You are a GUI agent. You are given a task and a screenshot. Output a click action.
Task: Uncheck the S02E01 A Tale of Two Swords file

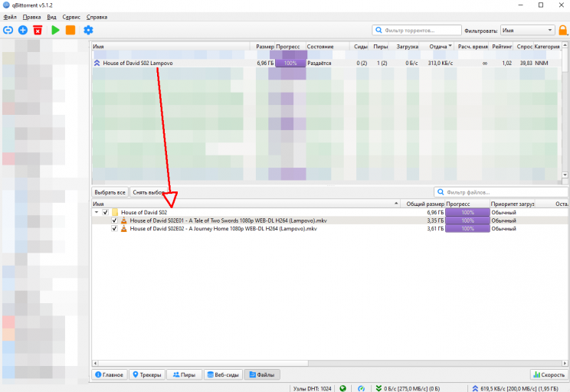click(114, 220)
